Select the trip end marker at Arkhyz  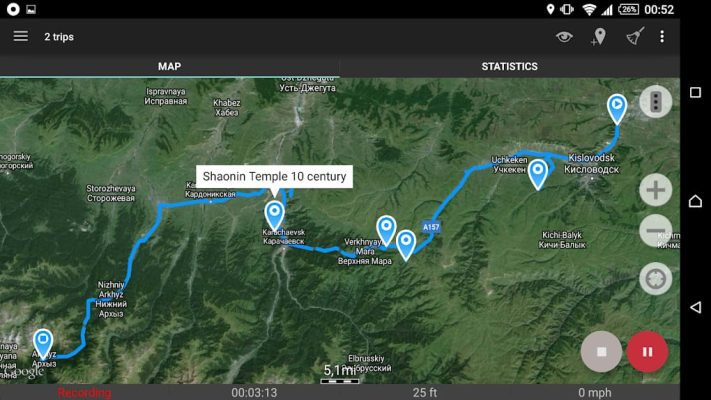click(x=43, y=343)
